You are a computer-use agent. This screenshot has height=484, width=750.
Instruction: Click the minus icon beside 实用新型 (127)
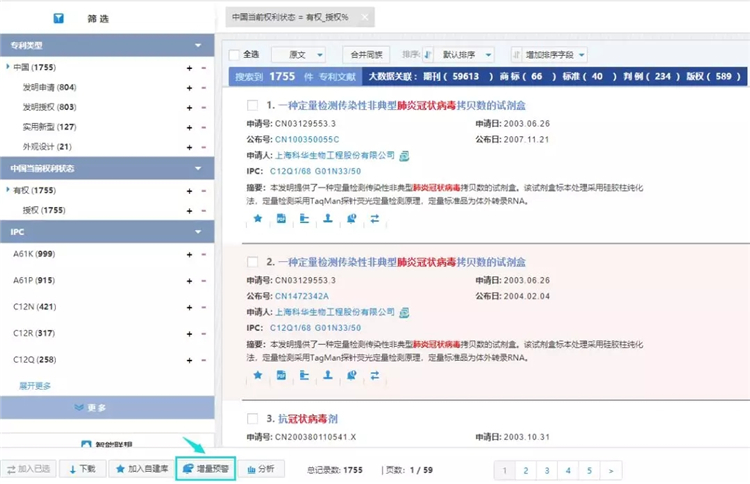tap(204, 127)
